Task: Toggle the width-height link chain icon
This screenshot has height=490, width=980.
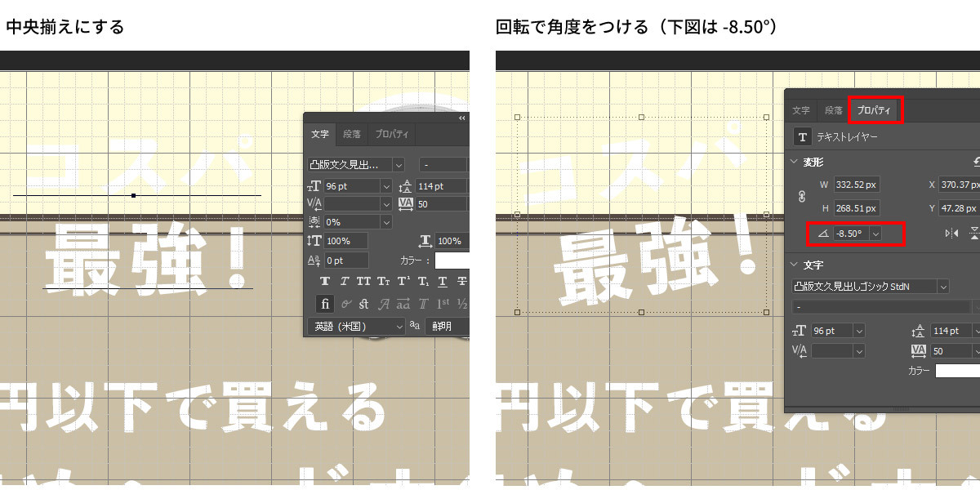Action: 801,197
